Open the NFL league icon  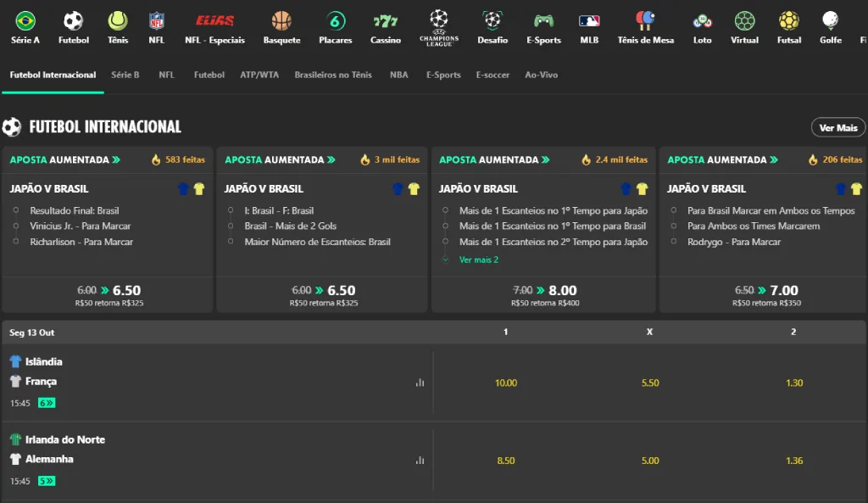(x=157, y=21)
